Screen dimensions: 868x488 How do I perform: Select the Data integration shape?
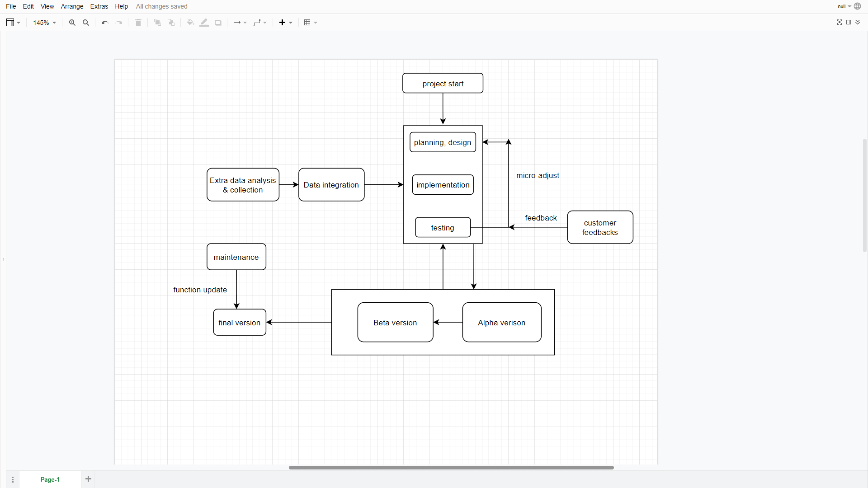pos(331,185)
